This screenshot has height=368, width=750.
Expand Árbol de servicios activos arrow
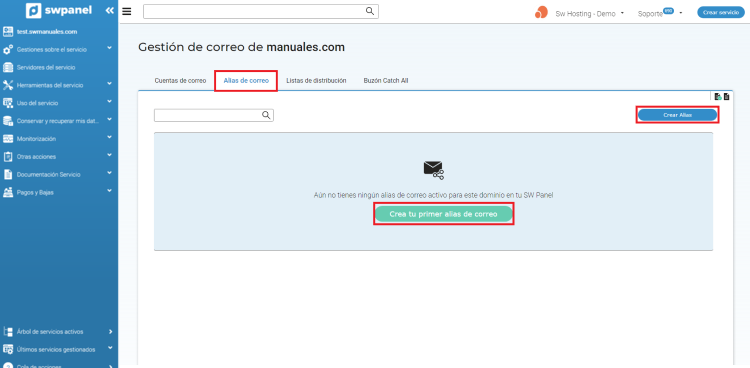110,331
